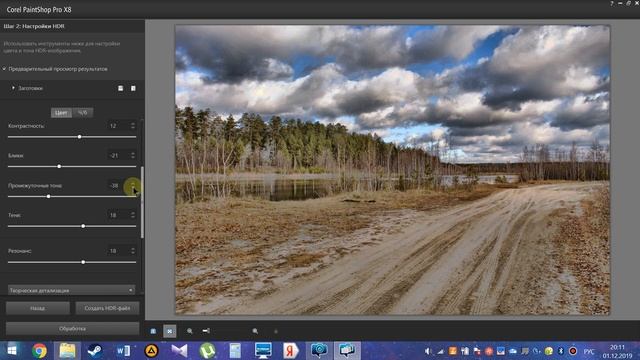Open Steam from taskbar

(x=95, y=351)
